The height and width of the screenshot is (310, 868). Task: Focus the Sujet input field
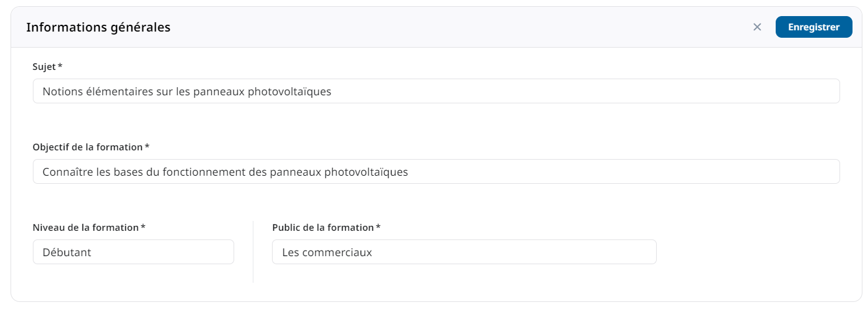(558, 91)
